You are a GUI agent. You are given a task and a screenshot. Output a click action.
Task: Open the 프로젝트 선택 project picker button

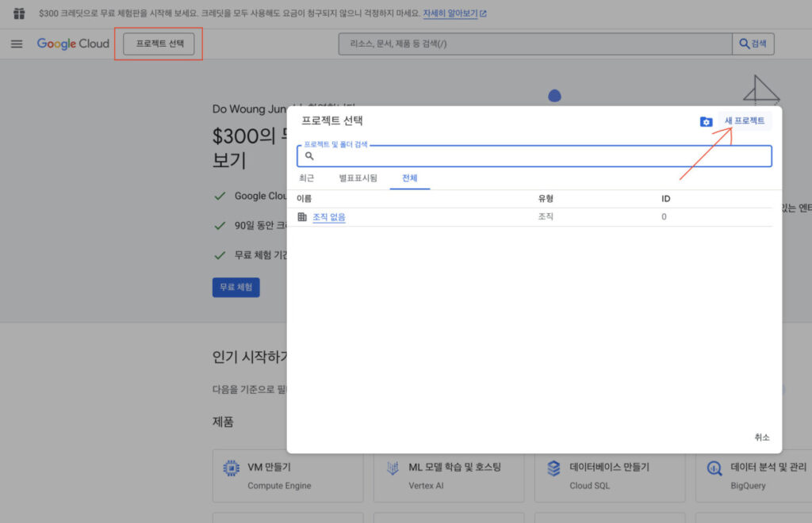tap(159, 44)
